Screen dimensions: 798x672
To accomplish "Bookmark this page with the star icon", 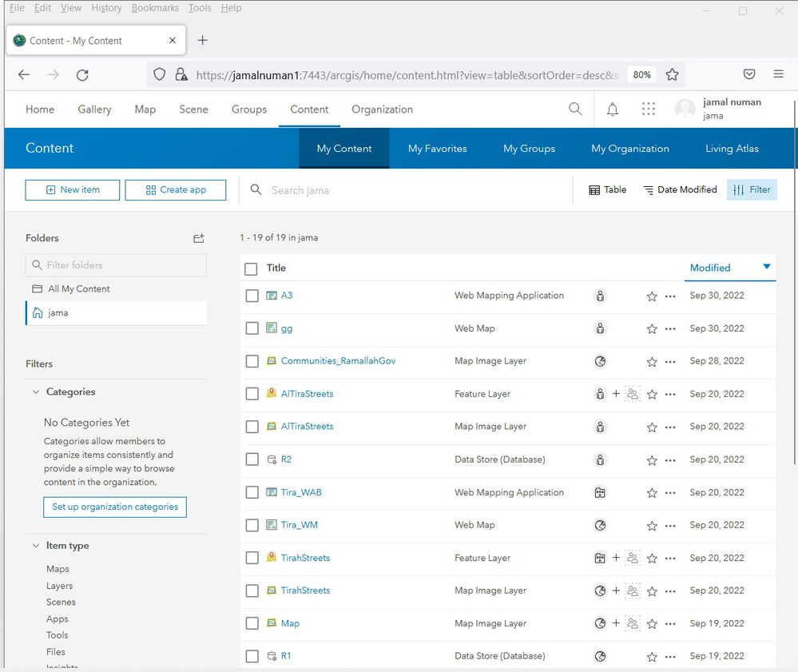I will (673, 75).
